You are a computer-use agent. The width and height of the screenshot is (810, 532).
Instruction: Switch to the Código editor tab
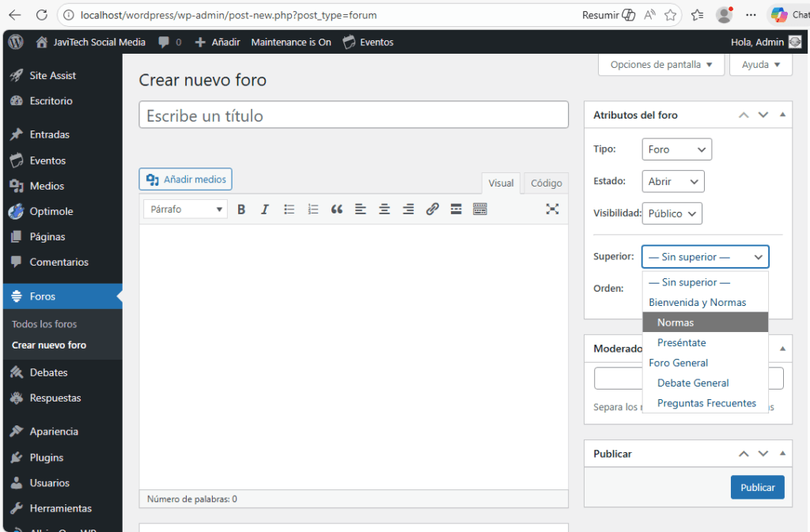click(546, 183)
